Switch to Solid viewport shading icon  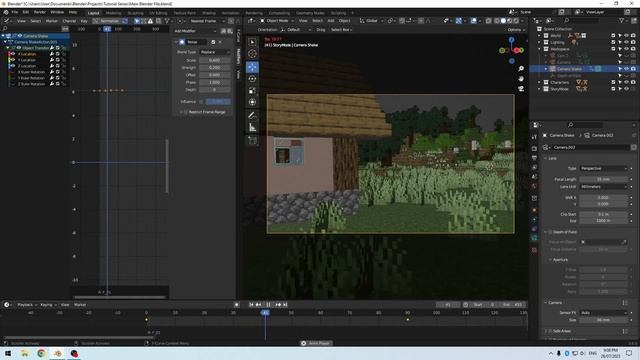(x=503, y=20)
